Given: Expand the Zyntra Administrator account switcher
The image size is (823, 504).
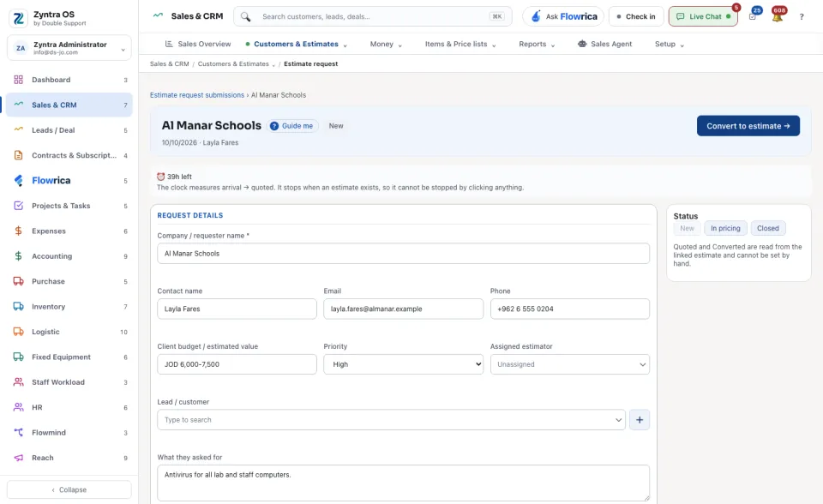Looking at the screenshot, I should (x=69, y=48).
